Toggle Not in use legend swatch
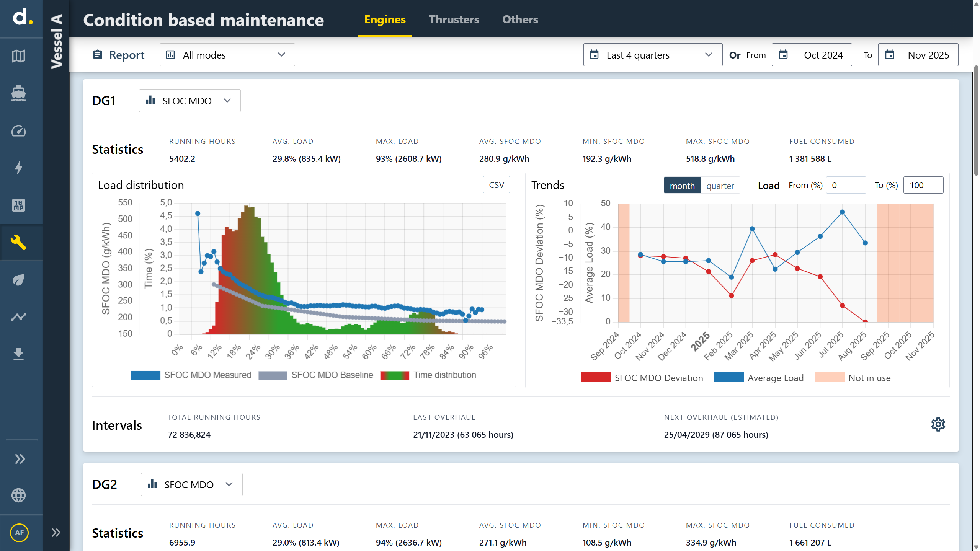The width and height of the screenshot is (980, 551). click(x=830, y=378)
